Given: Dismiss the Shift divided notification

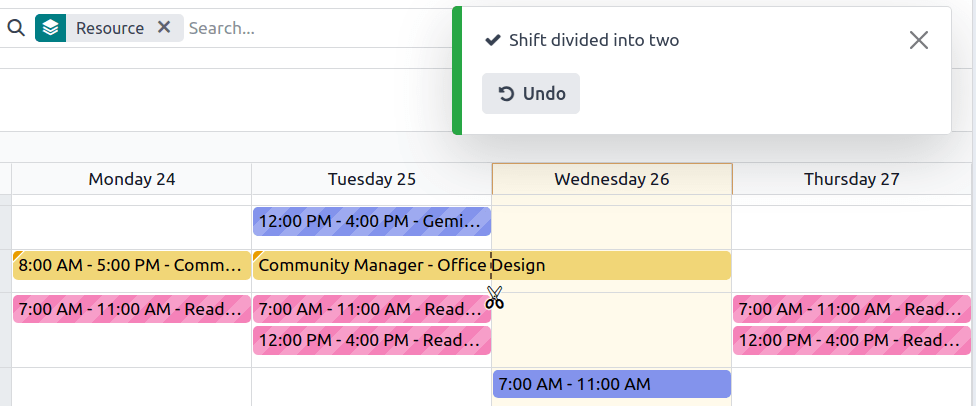Looking at the screenshot, I should tap(918, 40).
